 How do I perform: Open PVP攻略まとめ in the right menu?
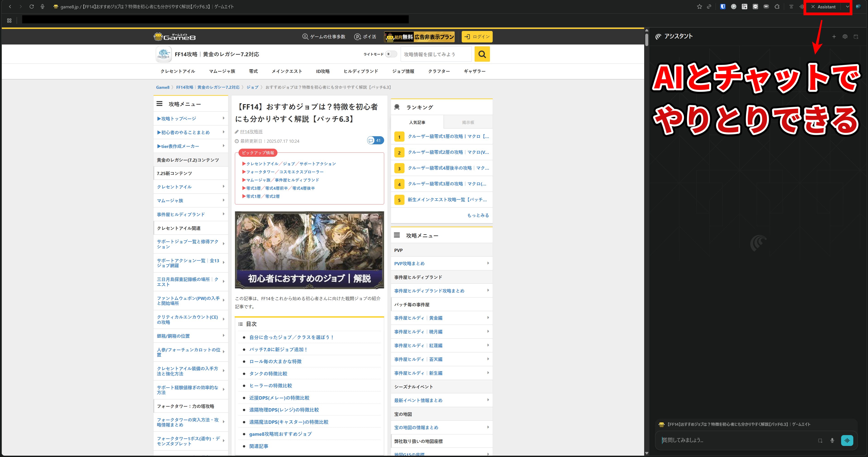pos(442,263)
